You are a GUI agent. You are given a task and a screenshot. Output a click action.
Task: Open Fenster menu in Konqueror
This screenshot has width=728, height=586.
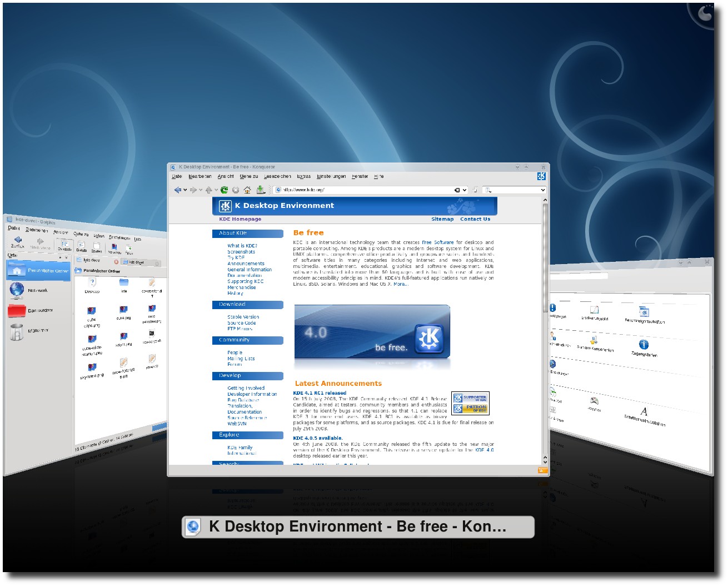360,176
